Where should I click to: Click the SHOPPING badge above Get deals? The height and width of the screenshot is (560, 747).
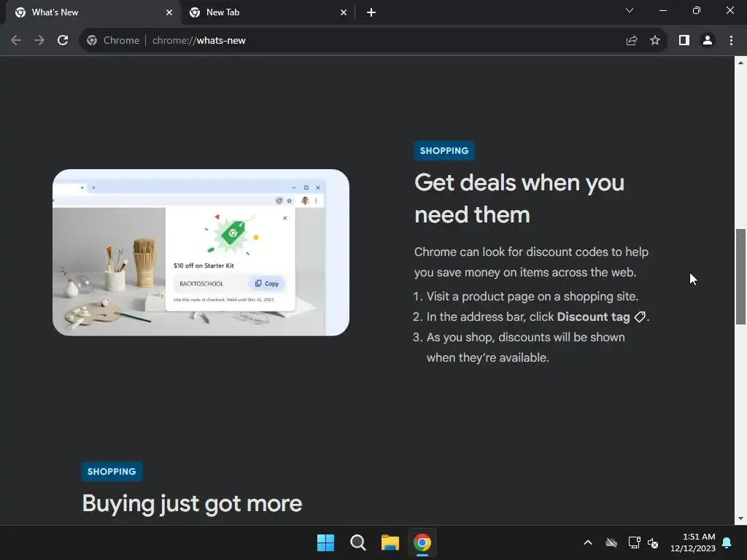click(444, 150)
